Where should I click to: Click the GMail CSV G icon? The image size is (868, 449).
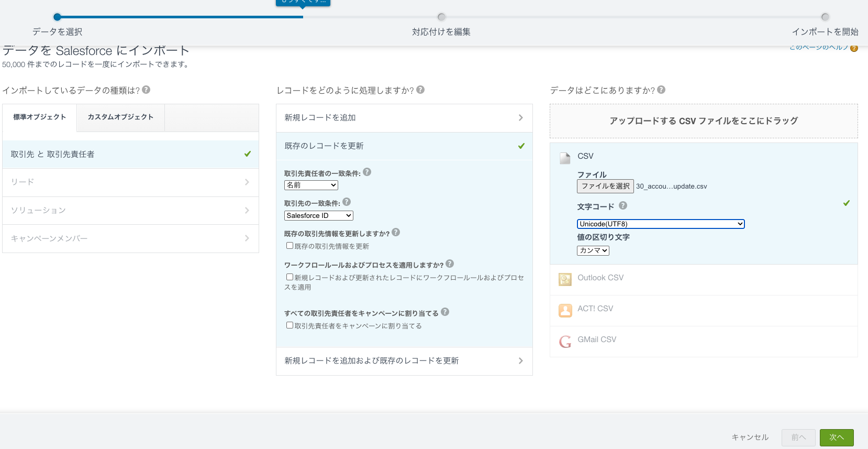(x=565, y=342)
